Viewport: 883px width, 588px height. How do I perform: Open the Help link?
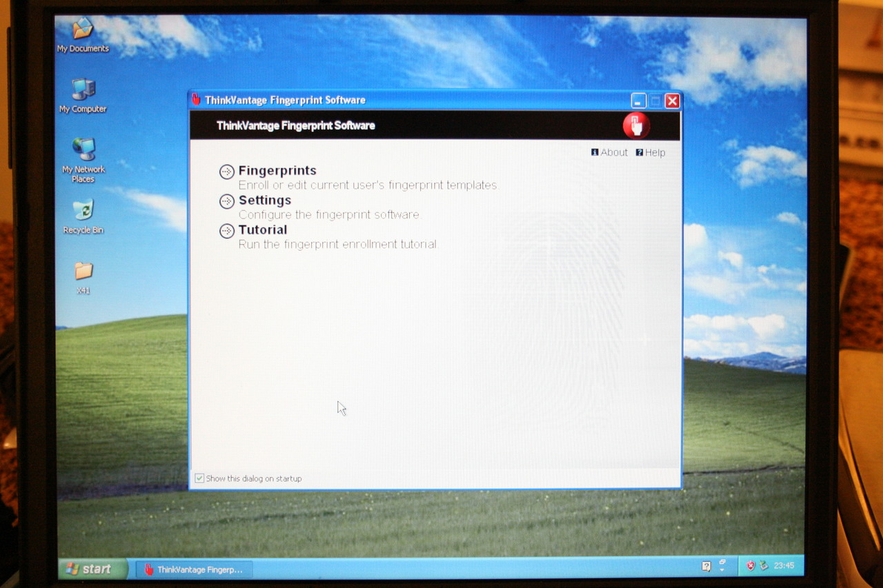pos(651,152)
